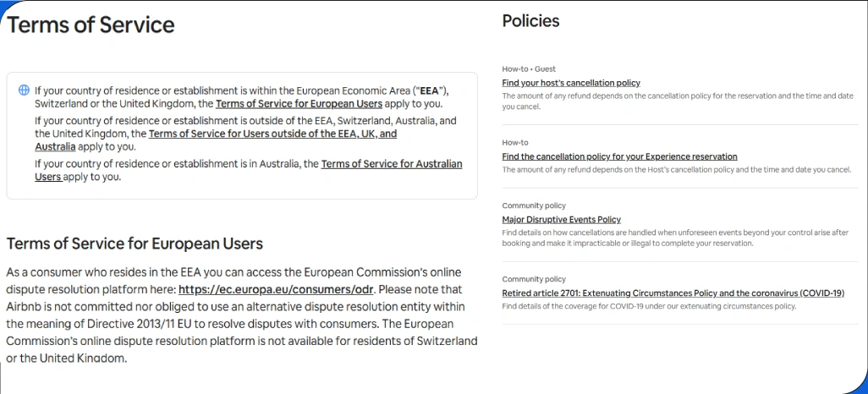868x394 pixels.
Task: Click the COVID-19 coverage description text
Action: click(x=649, y=306)
